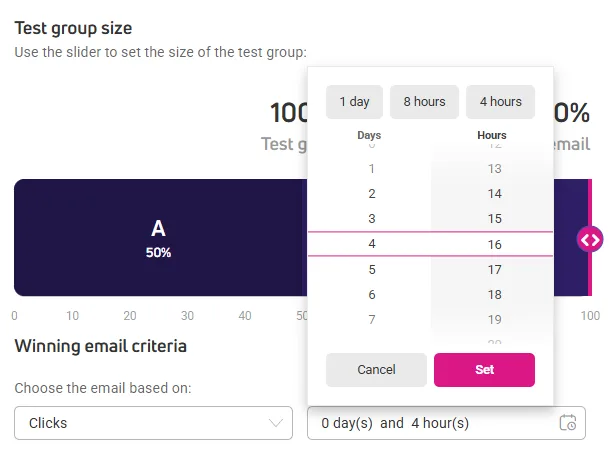Viewport: 616px width, 467px height.
Task: Pick 15 in the Hours column
Action: tap(495, 219)
